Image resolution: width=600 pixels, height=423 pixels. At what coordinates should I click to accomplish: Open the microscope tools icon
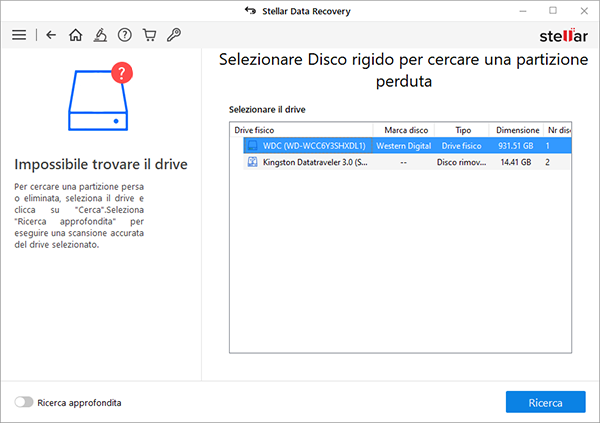(100, 35)
